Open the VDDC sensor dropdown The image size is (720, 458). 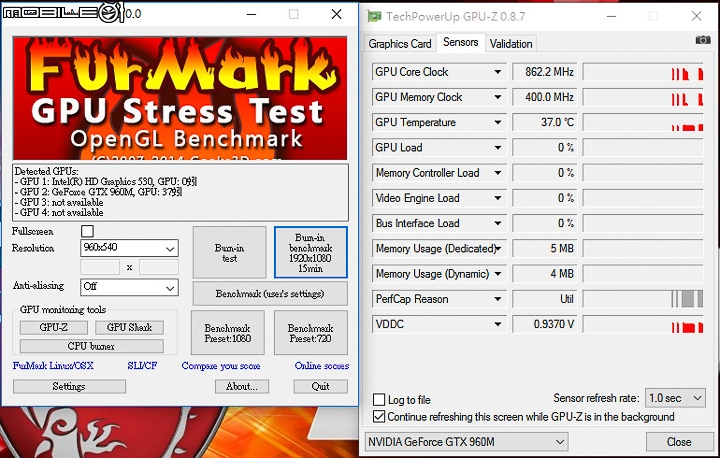[x=497, y=324]
